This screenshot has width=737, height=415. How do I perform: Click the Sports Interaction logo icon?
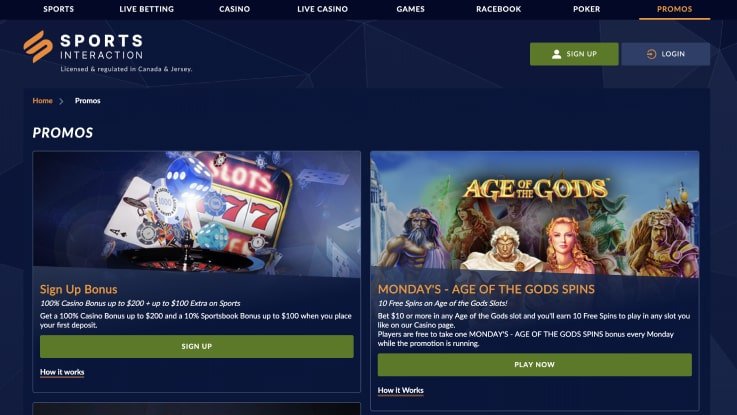[38, 47]
